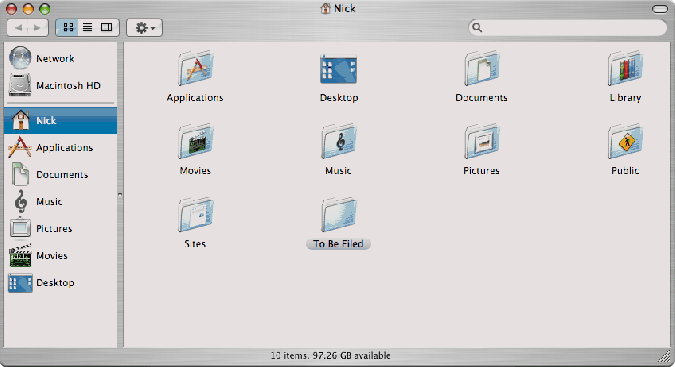Go to Pictures in the sidebar
The height and width of the screenshot is (367, 675).
point(60,228)
